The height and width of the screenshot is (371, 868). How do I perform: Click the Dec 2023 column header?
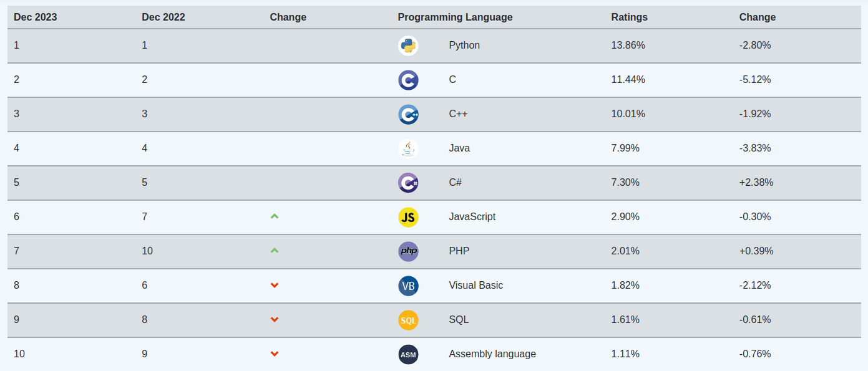(36, 17)
